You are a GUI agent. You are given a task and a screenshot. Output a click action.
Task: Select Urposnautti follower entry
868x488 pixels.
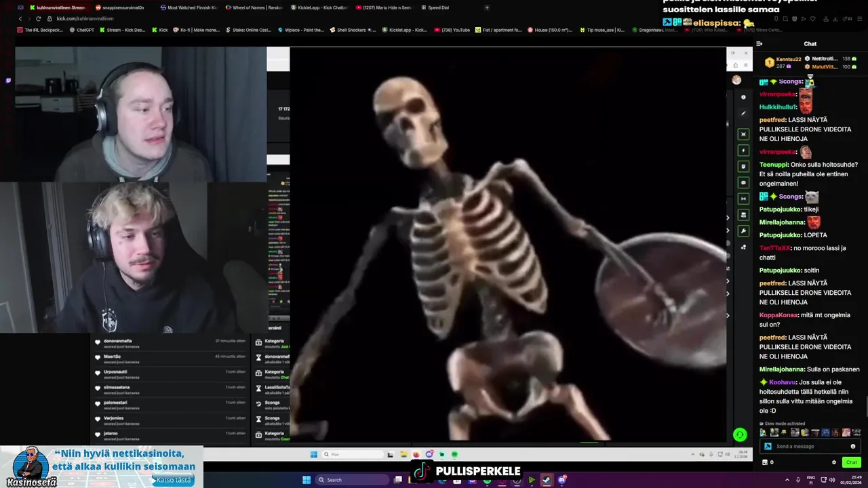(170, 373)
